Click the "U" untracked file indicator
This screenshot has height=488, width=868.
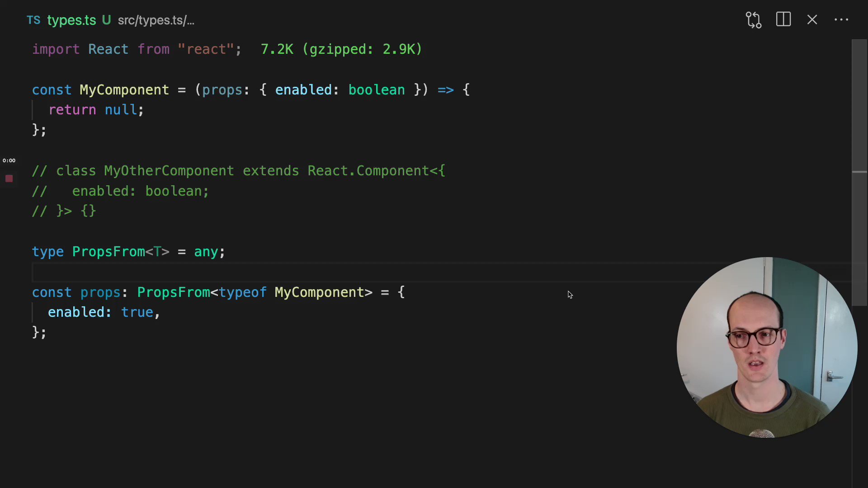107,20
